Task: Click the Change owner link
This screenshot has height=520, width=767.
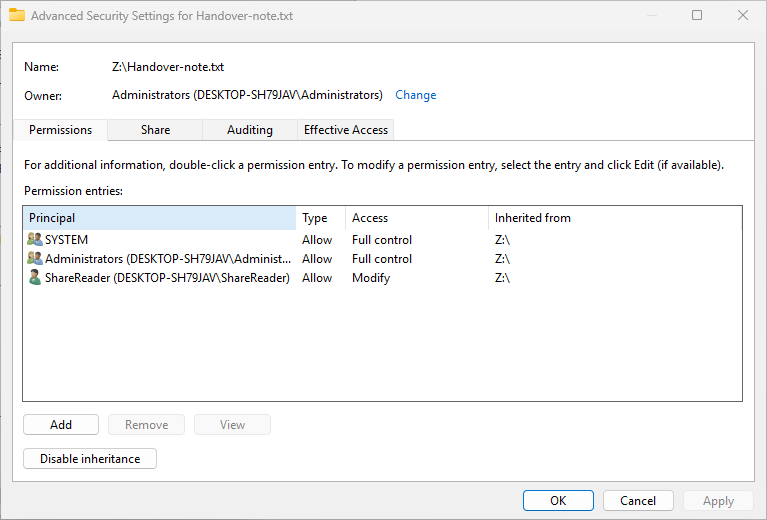Action: (x=415, y=95)
